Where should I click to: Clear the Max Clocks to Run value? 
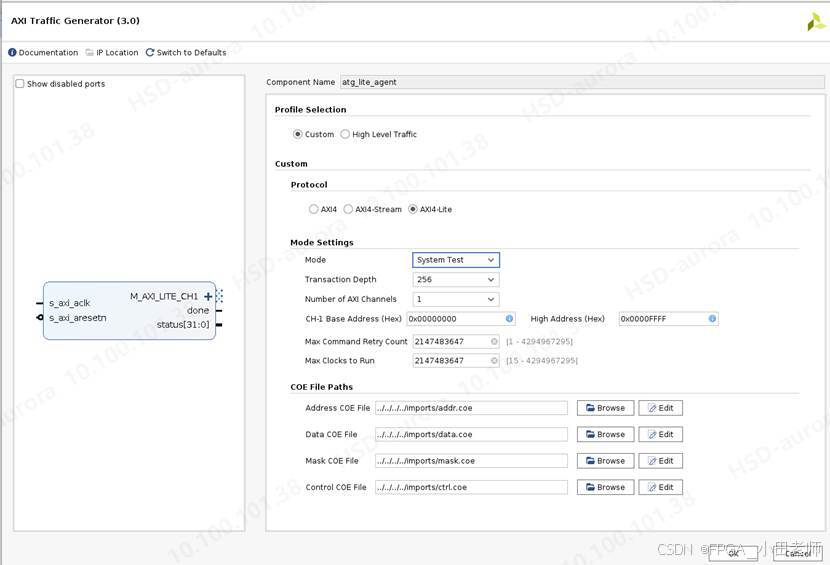click(494, 361)
